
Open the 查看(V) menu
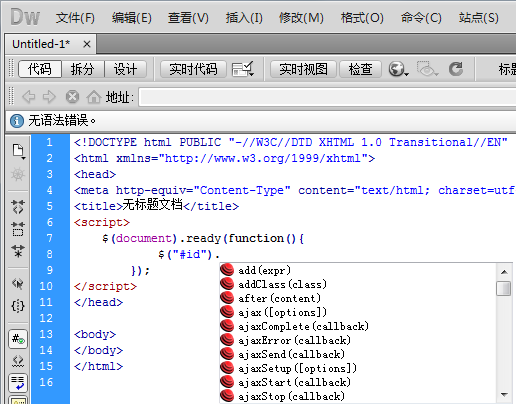click(x=188, y=18)
